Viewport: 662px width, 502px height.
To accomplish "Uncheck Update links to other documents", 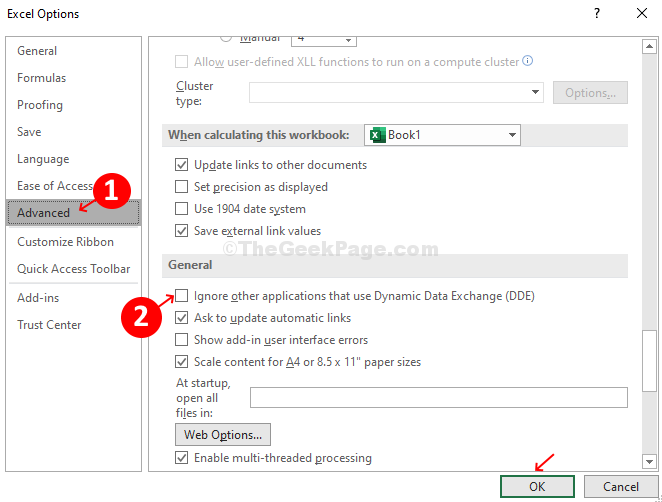I will click(x=182, y=165).
